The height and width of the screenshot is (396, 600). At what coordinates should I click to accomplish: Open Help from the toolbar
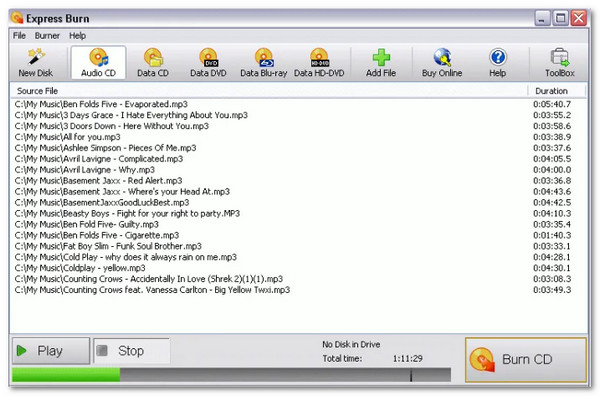[x=497, y=63]
